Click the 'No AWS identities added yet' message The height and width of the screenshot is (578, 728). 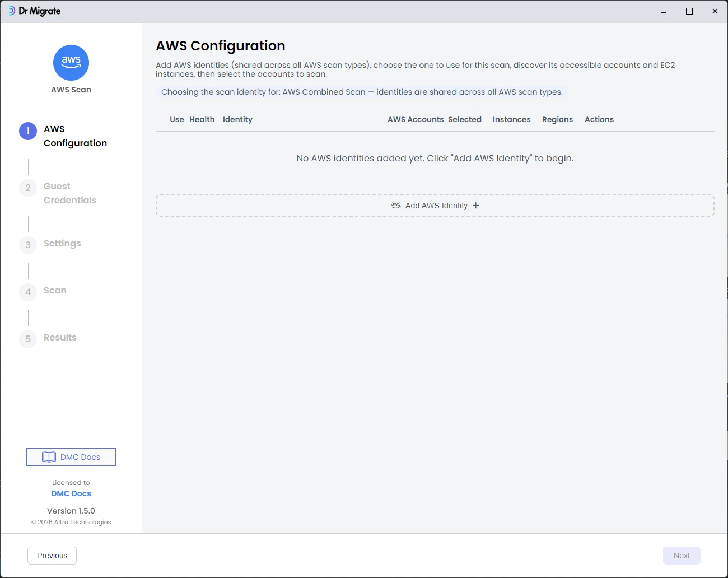coord(435,159)
